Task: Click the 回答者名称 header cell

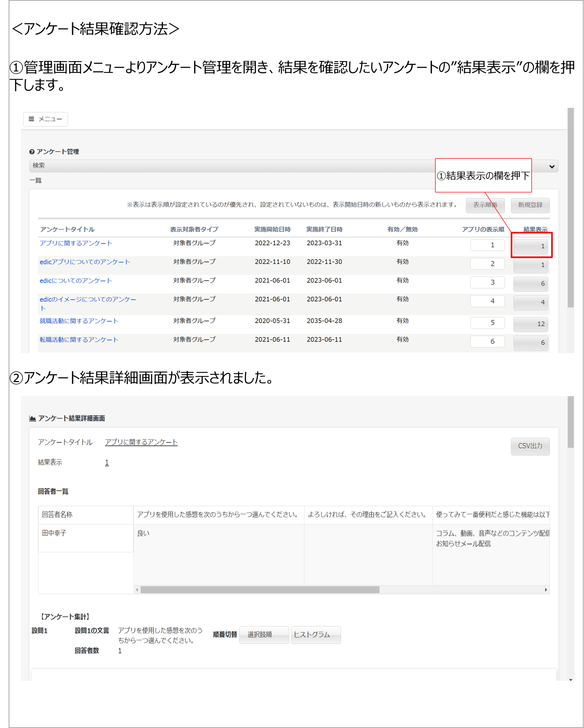Action: point(86,515)
